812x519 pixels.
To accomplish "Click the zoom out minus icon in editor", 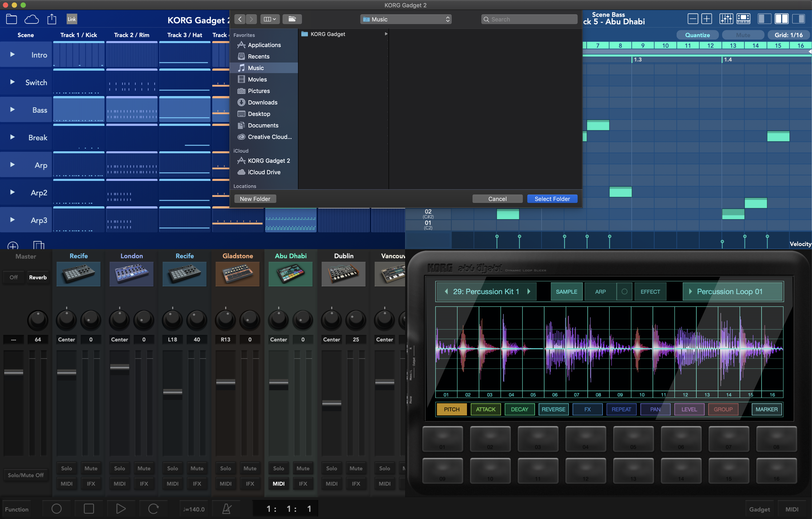I will [x=693, y=19].
